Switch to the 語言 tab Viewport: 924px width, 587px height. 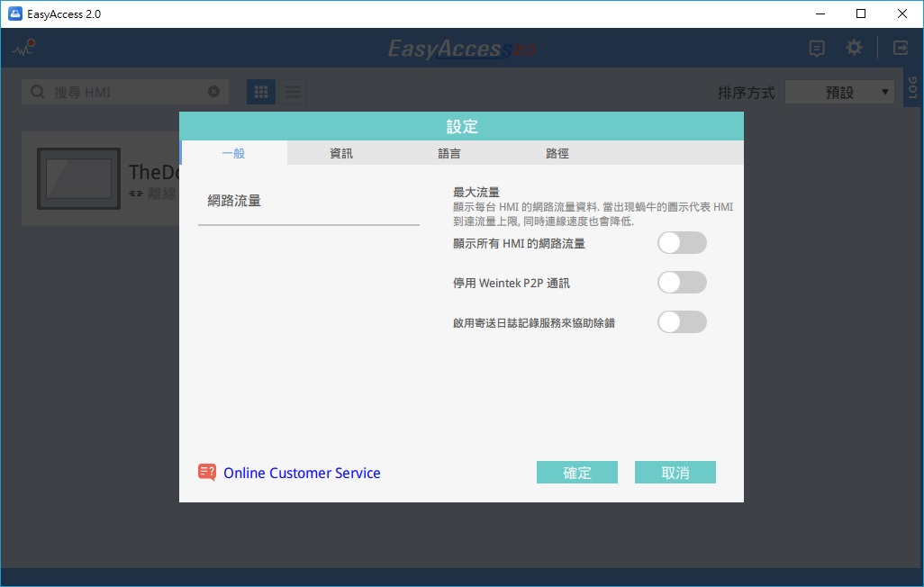[449, 154]
